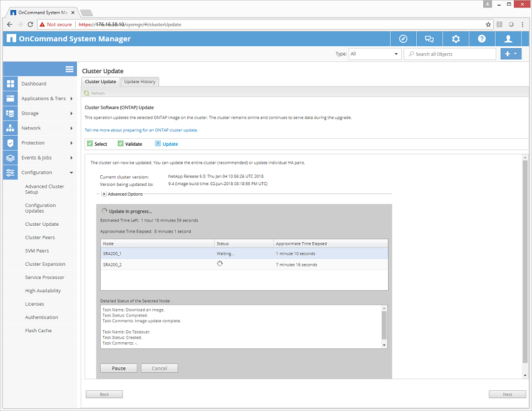The height and width of the screenshot is (411, 532).
Task: Expand Protection submenu arrow
Action: tap(71, 143)
